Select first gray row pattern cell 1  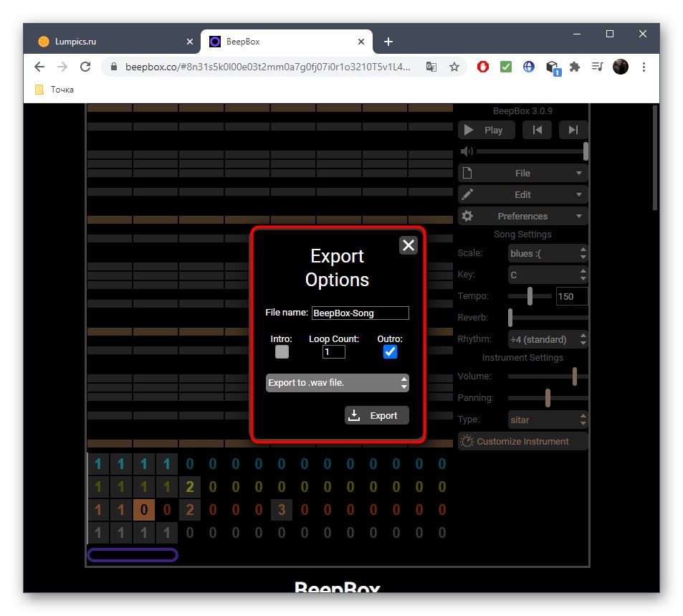click(x=98, y=532)
